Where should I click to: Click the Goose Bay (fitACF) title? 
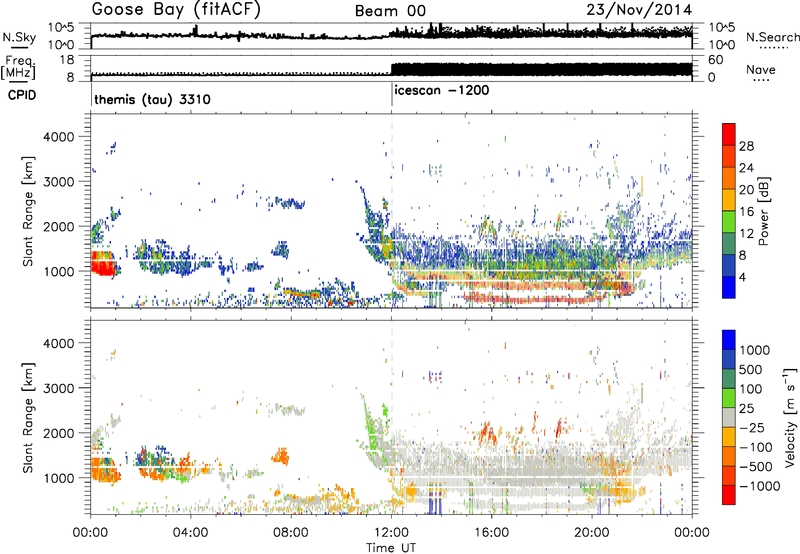point(176,10)
